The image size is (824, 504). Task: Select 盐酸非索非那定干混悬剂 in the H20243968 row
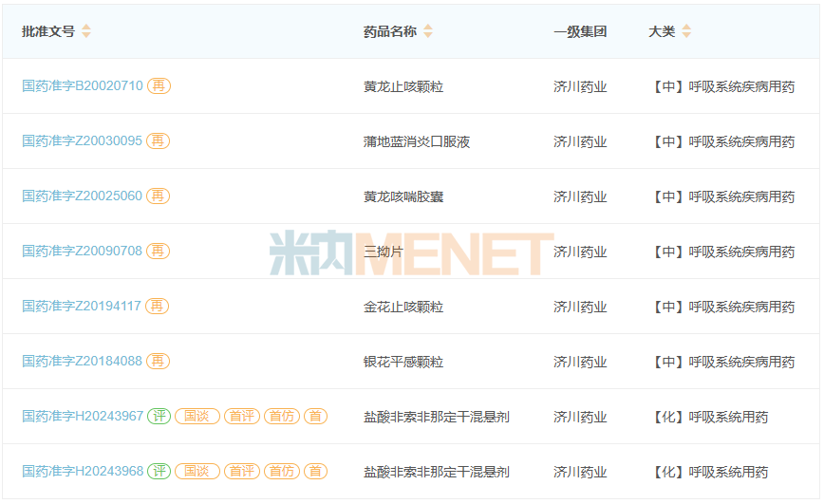click(436, 473)
